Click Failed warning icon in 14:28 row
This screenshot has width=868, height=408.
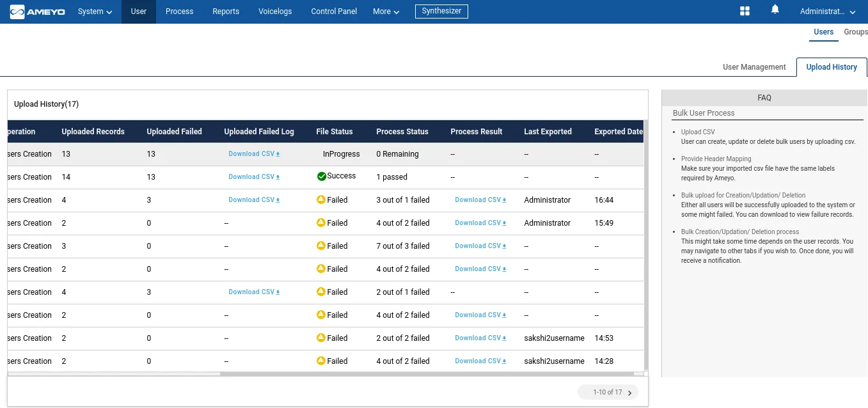[321, 361]
